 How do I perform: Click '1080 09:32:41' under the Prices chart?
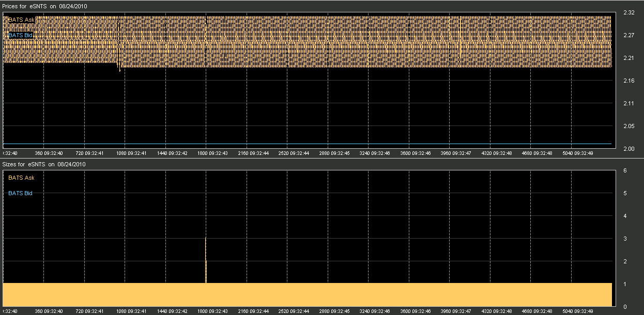click(x=131, y=153)
